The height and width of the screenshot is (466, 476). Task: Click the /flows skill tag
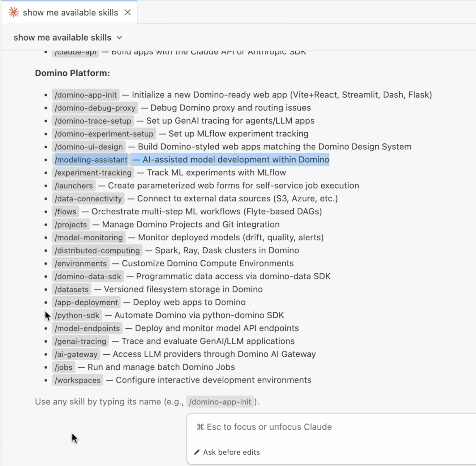(65, 212)
